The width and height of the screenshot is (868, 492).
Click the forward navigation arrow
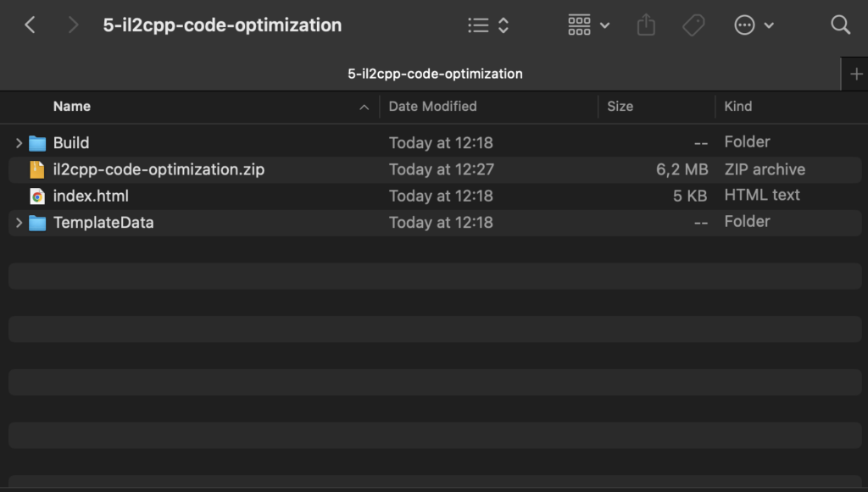(73, 25)
